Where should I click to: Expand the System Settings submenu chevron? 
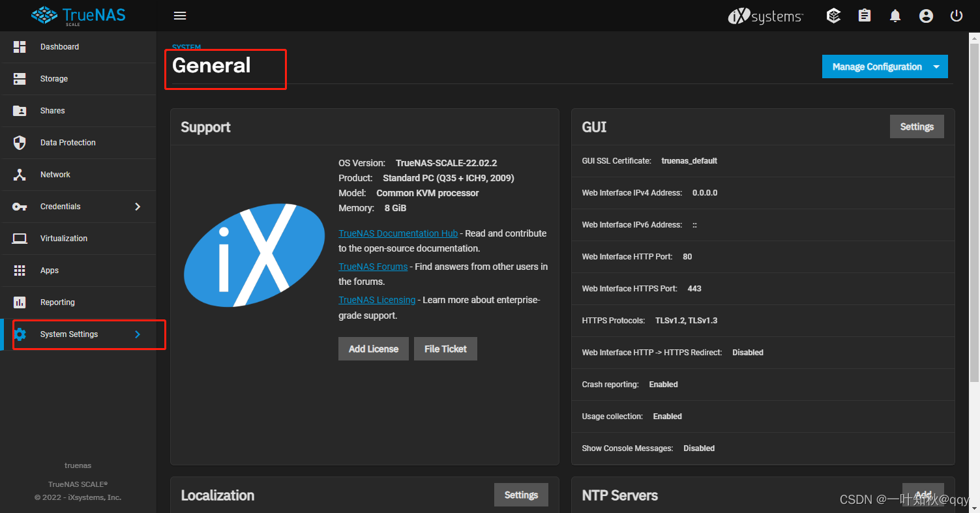pos(138,334)
